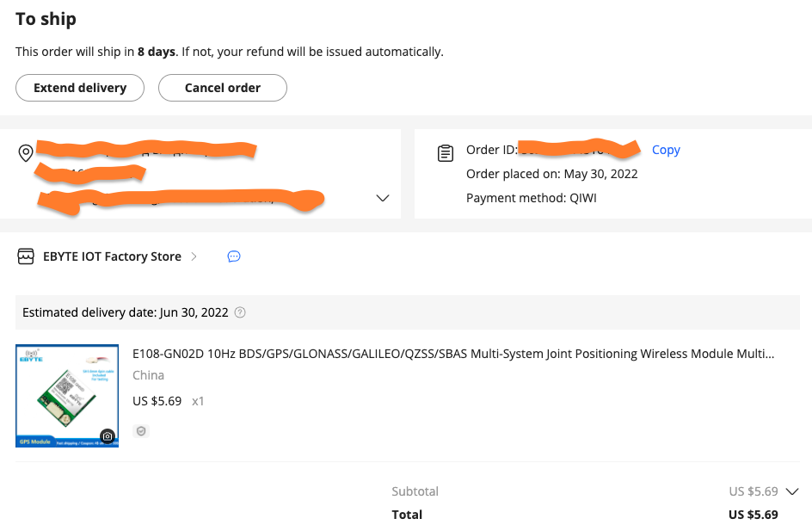812x531 pixels.
Task: Click the shield icon below price
Action: 141,431
